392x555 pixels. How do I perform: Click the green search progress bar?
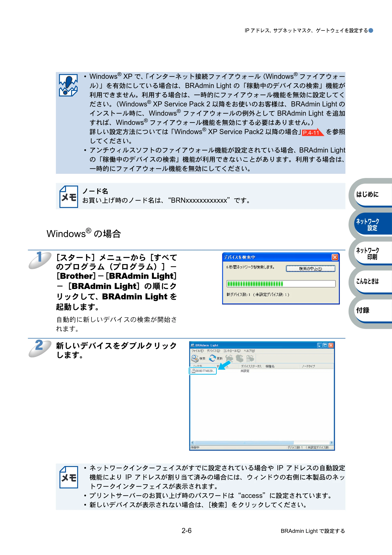coord(281,284)
